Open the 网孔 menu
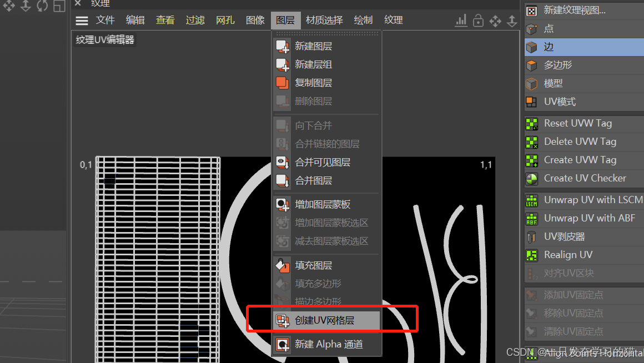This screenshot has width=644, height=363. tap(225, 20)
